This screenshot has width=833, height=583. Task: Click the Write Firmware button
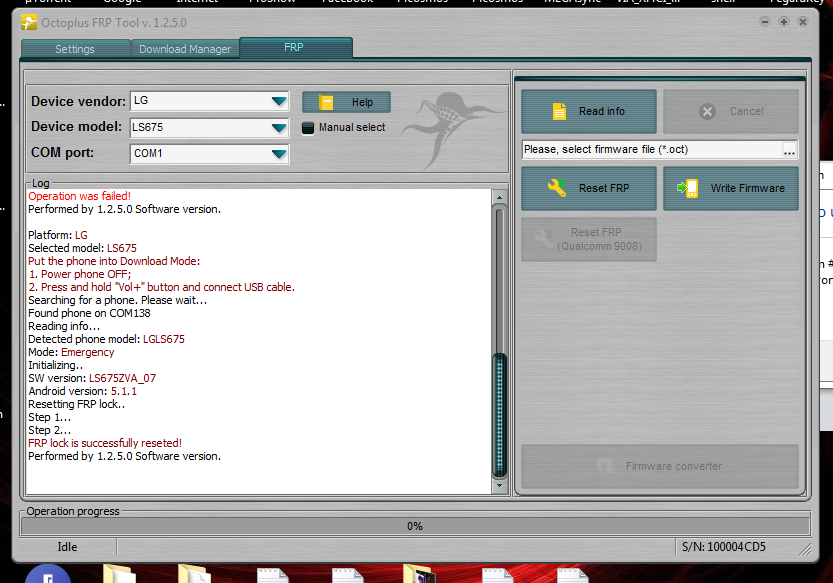click(730, 188)
